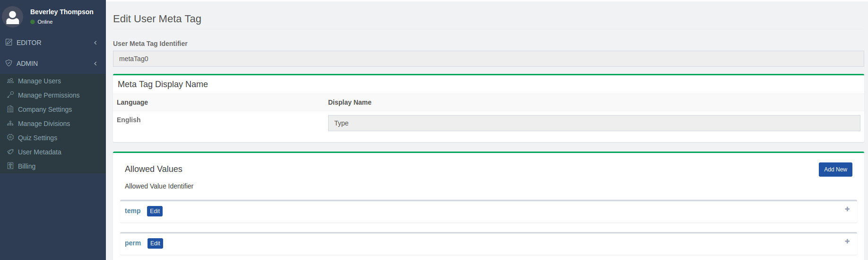Click the Add New button
The image size is (868, 260).
click(835, 170)
